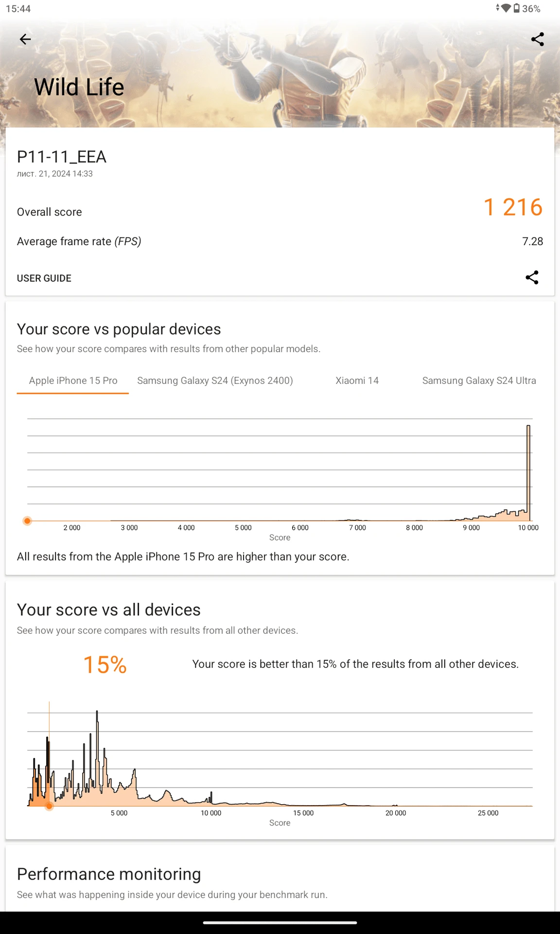Switch to Samsung Galaxy S24 (Exynos 2400) tab

215,380
